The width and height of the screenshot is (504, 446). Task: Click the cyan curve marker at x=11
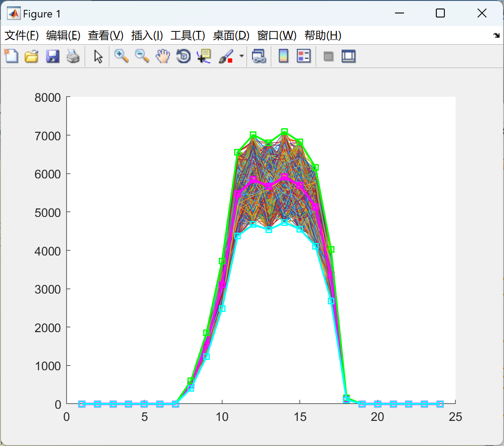pos(238,236)
